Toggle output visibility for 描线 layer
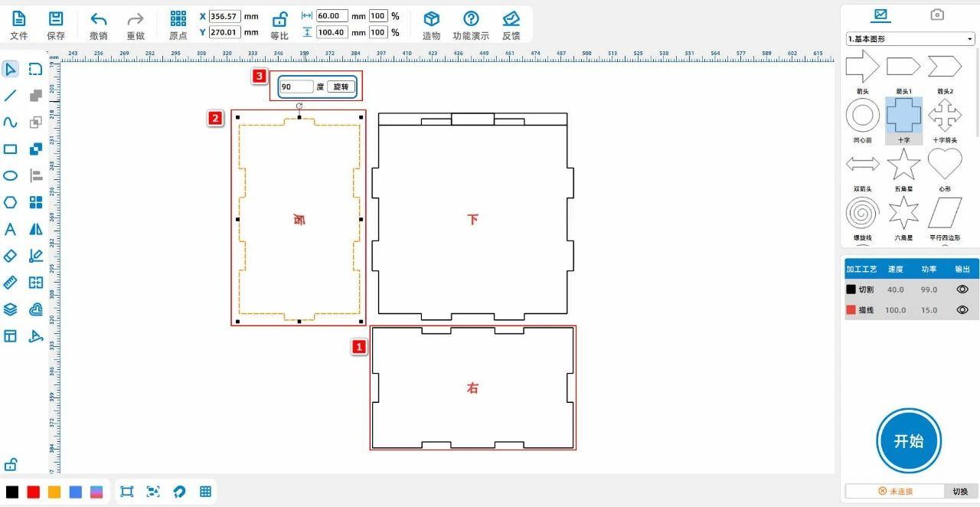 pyautogui.click(x=962, y=310)
